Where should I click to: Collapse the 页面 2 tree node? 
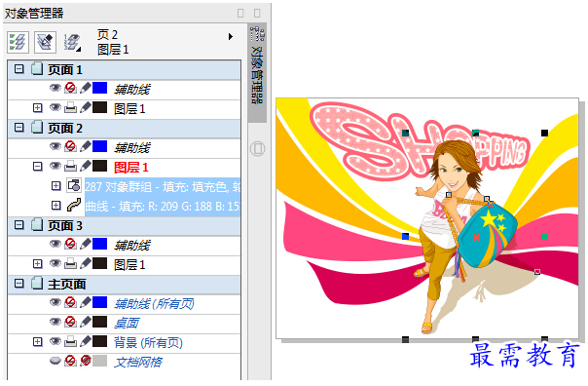18,128
